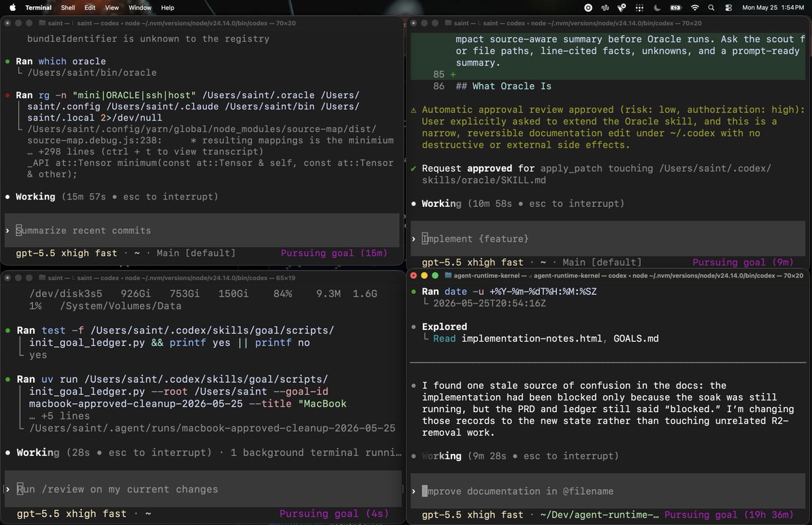Screen dimensions: 812x525
Task: Click '/dev/disk3s5' disk usage row
Action: tap(203, 294)
